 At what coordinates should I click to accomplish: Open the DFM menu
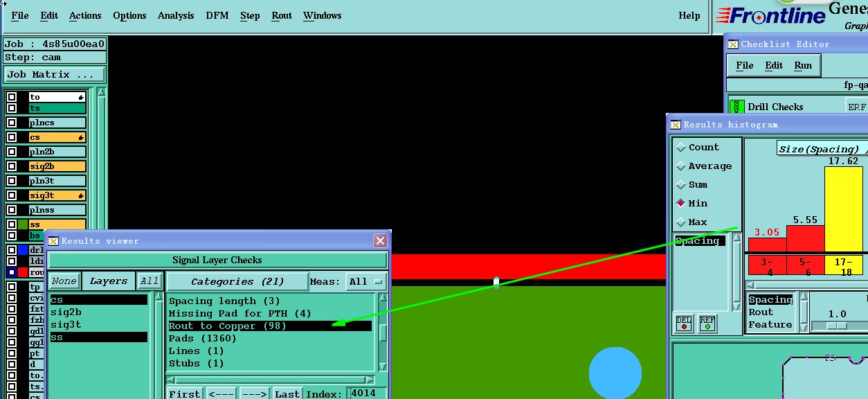217,15
